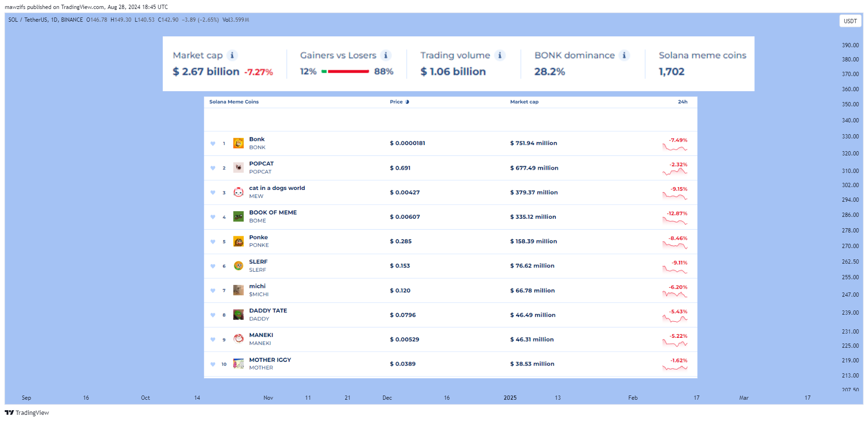Viewport: 868px width, 421px height.
Task: Click total market cap $ 2.67 billion
Action: (206, 71)
